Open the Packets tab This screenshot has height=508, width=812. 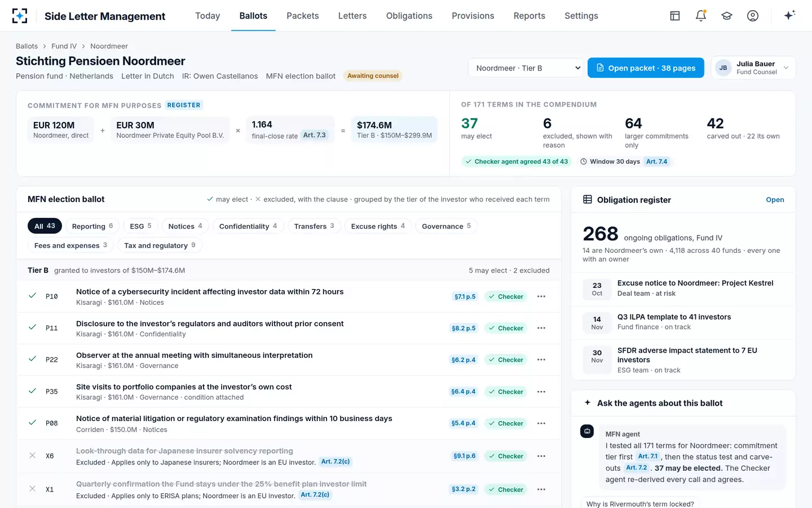303,16
